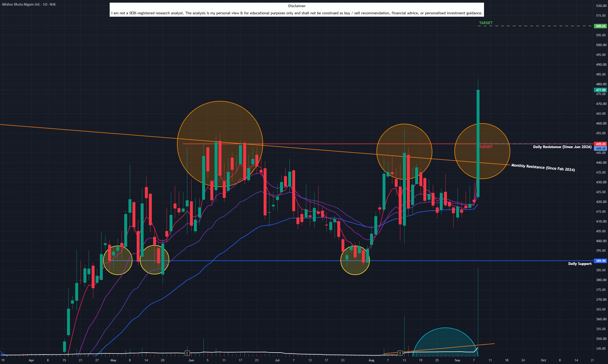
Task: Select the Monthly Resistance (Since Feb 2024) label
Action: point(543,167)
